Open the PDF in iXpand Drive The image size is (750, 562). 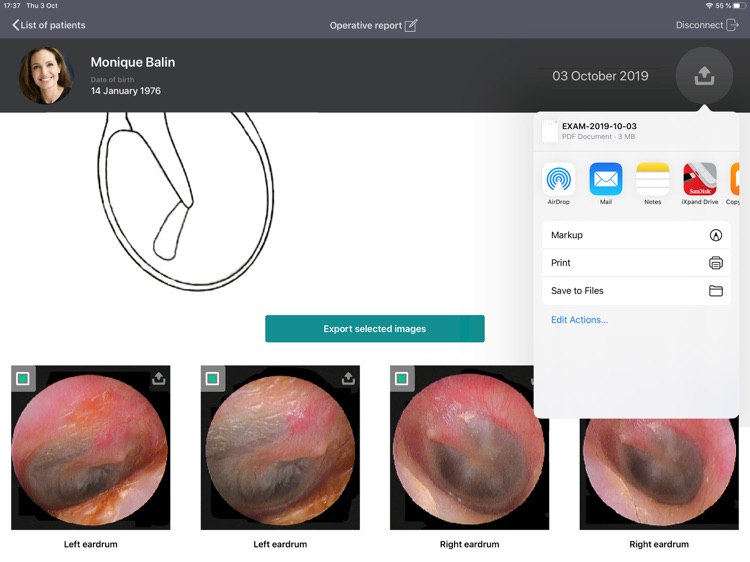click(700, 184)
